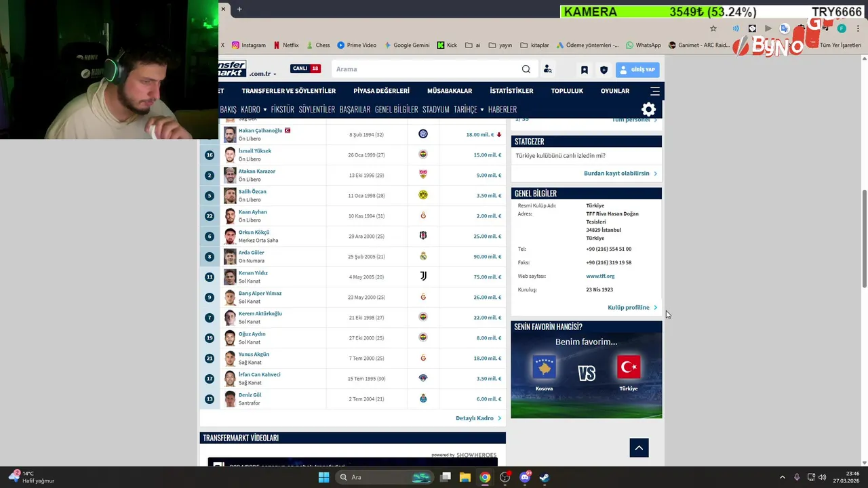The image size is (868, 488).
Task: Open the Google Gemini bookmark
Action: tap(406, 45)
